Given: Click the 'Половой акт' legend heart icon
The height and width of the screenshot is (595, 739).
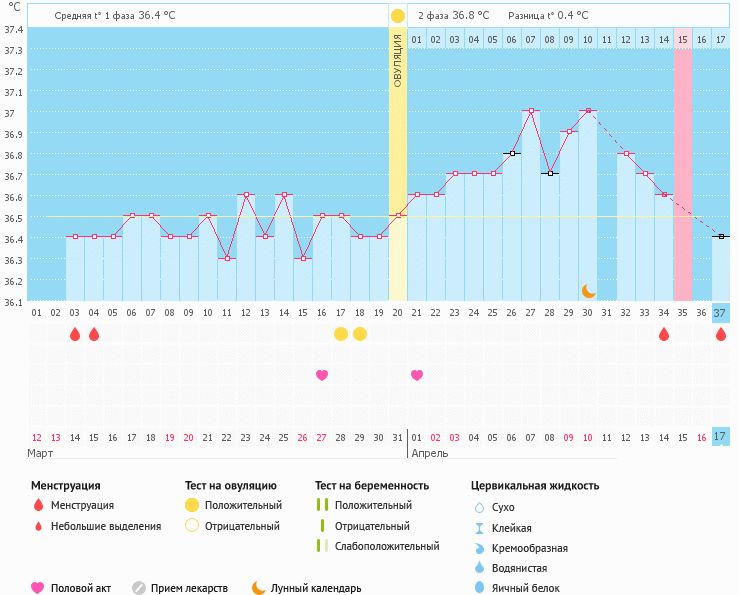Looking at the screenshot, I should click(x=38, y=588).
